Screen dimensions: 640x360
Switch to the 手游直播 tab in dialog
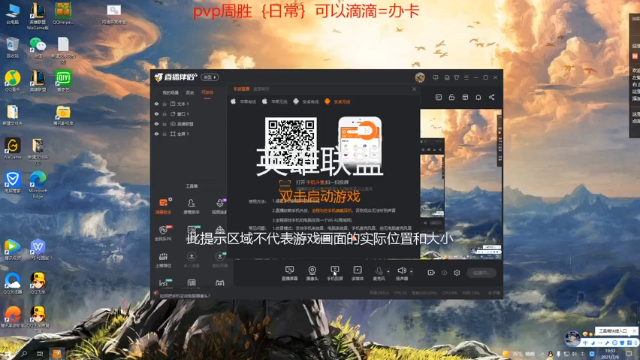click(x=241, y=89)
